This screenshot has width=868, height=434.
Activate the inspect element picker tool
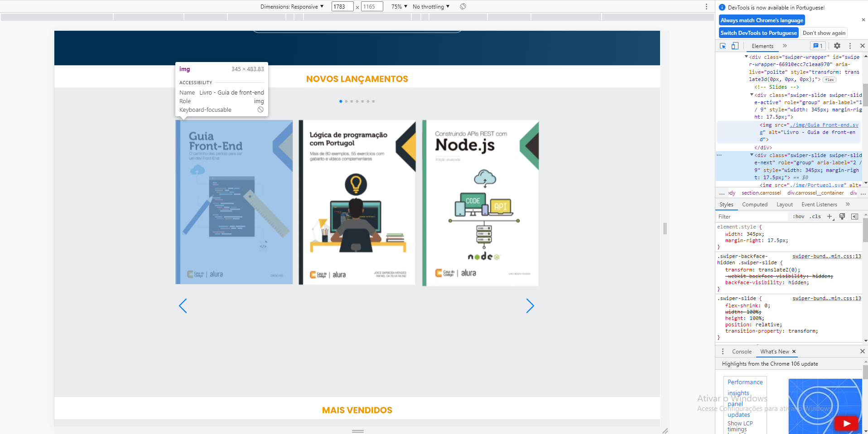[723, 46]
